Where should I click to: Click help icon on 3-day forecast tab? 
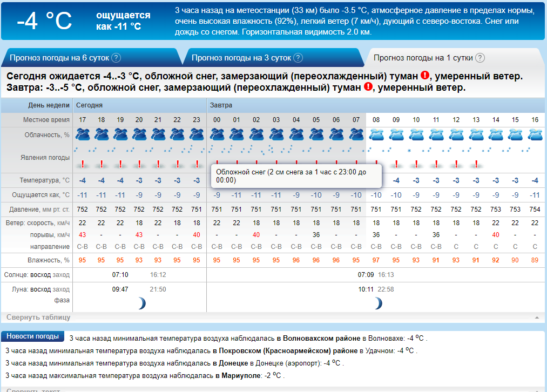click(x=298, y=58)
